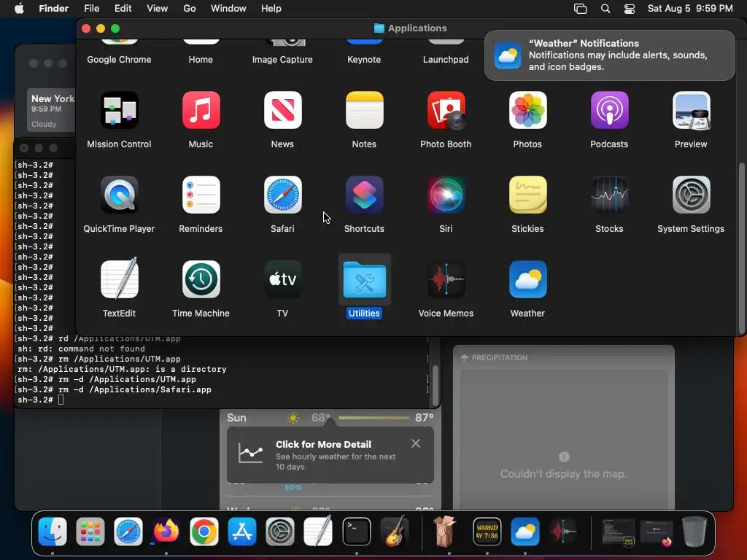Select the Photos app icon
747x560 pixels.
[528, 111]
